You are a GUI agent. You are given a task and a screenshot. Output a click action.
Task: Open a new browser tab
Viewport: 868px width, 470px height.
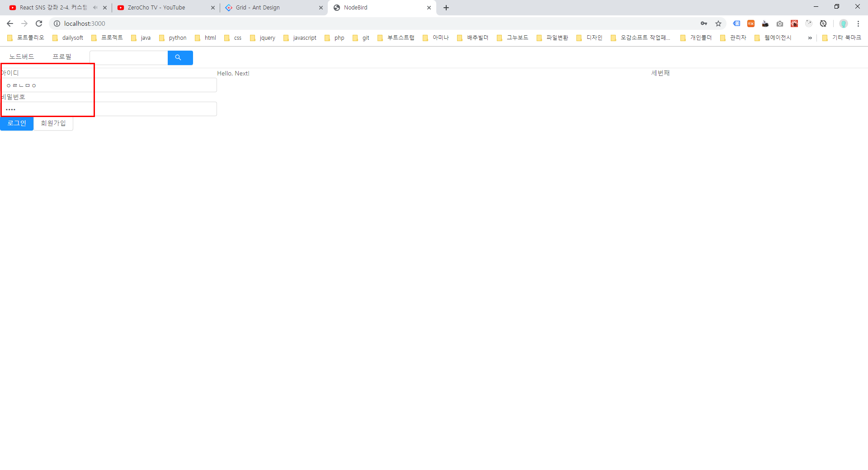coord(446,8)
